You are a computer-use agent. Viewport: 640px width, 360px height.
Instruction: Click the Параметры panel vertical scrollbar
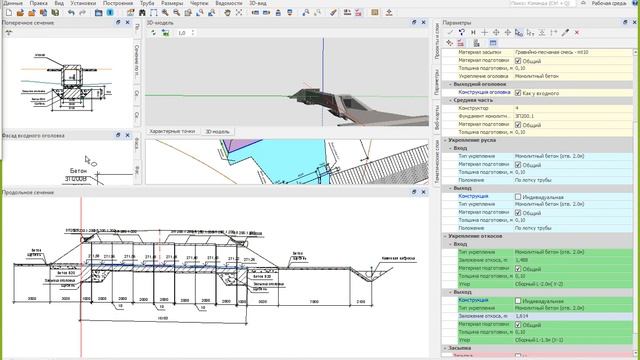click(635, 202)
